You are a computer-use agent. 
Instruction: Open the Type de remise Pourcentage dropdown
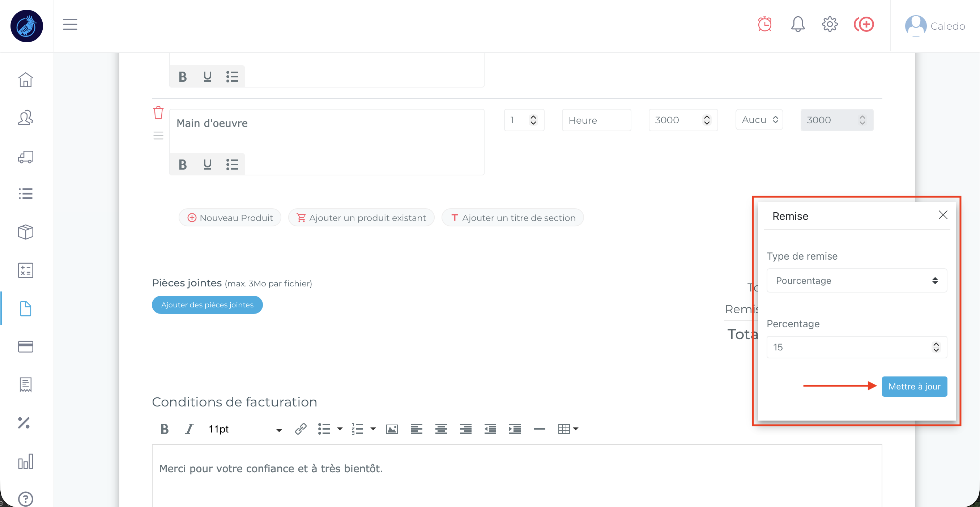856,281
